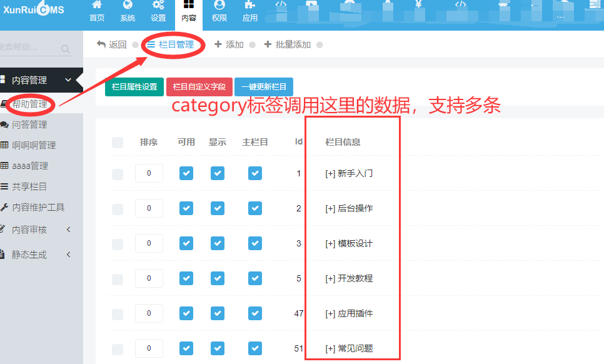
Task: Toggle 主栏目 for 新手入门
Action: (x=255, y=173)
